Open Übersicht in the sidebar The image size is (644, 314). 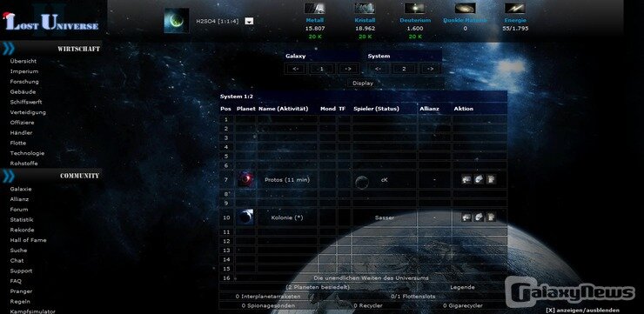23,61
